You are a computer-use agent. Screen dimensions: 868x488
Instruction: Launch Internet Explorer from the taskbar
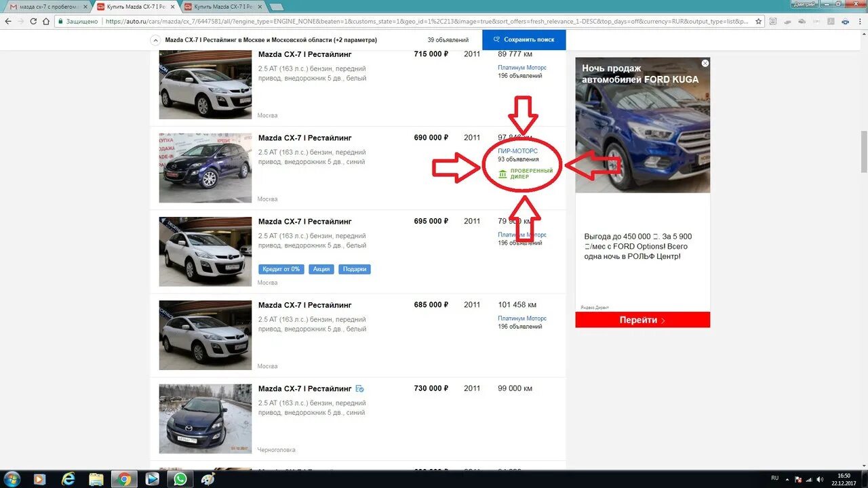point(68,479)
